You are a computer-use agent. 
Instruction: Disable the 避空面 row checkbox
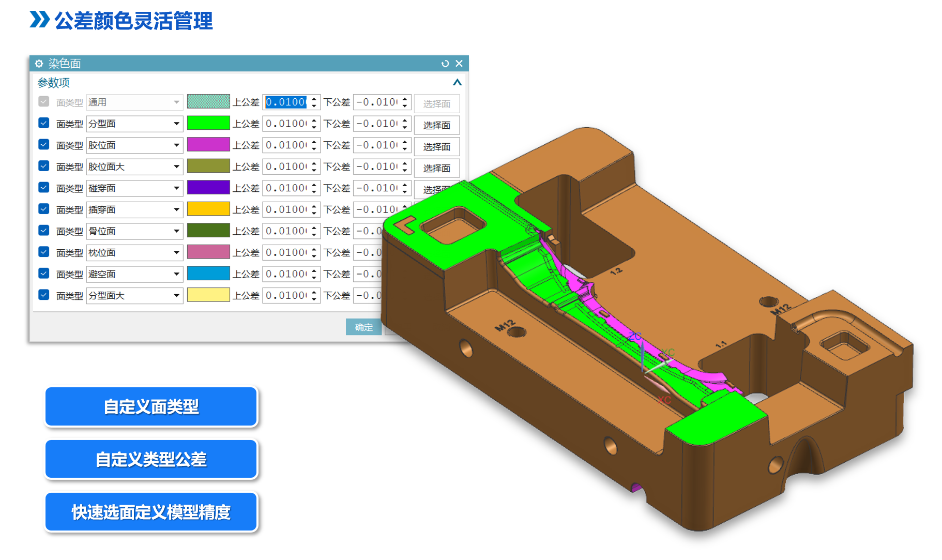44,273
